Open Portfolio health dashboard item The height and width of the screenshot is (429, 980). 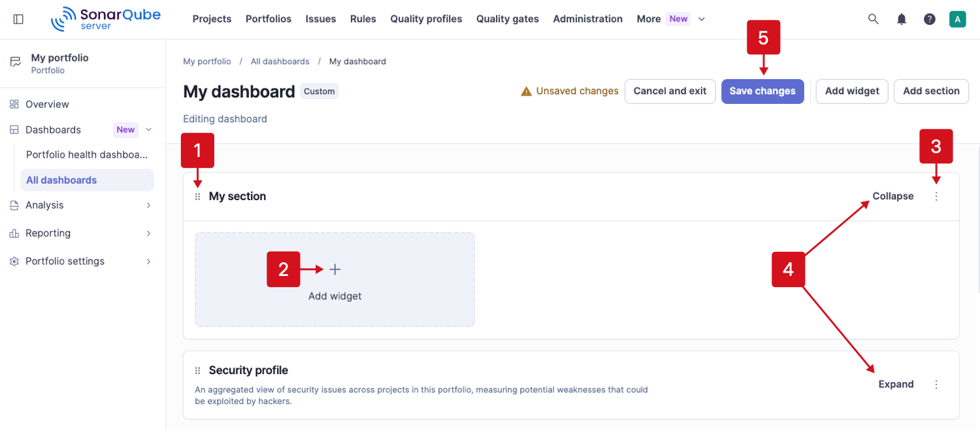[x=87, y=155]
